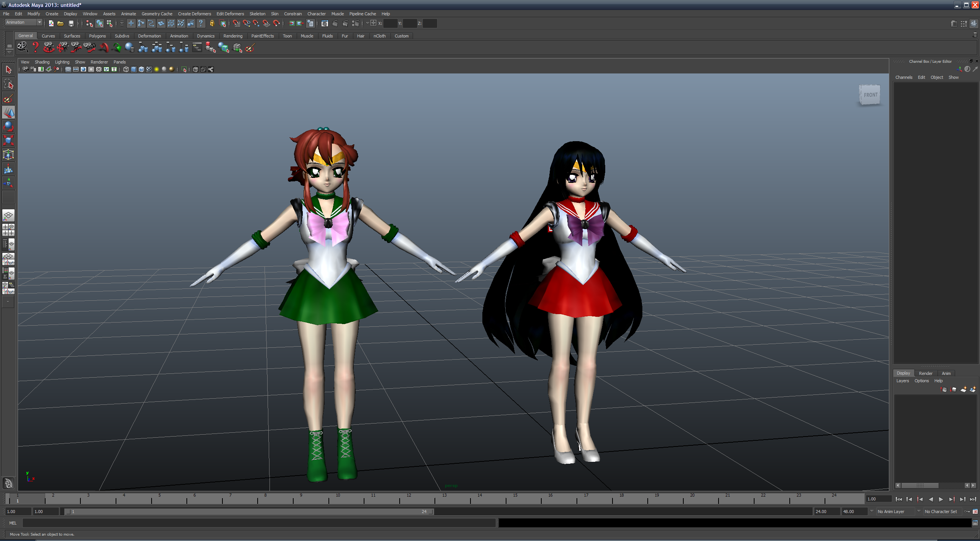
Task: Click the MEL command line input
Action: click(x=259, y=523)
